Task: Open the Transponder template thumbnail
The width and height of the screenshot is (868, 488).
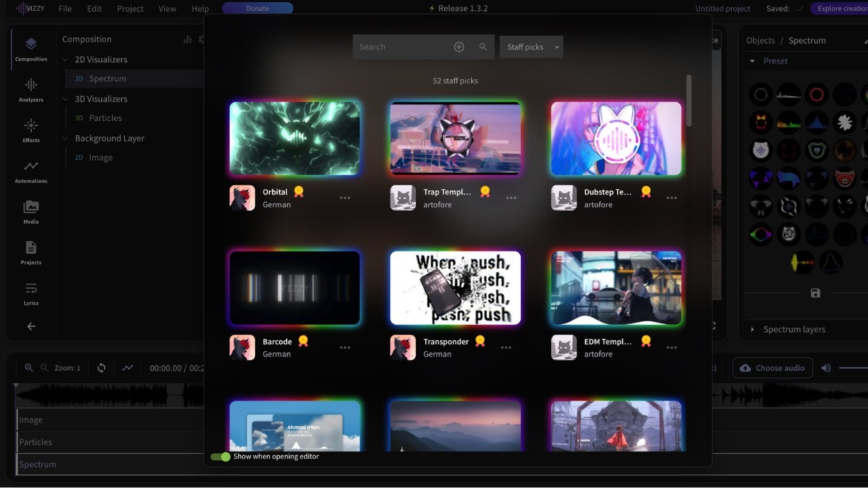Action: pyautogui.click(x=456, y=288)
